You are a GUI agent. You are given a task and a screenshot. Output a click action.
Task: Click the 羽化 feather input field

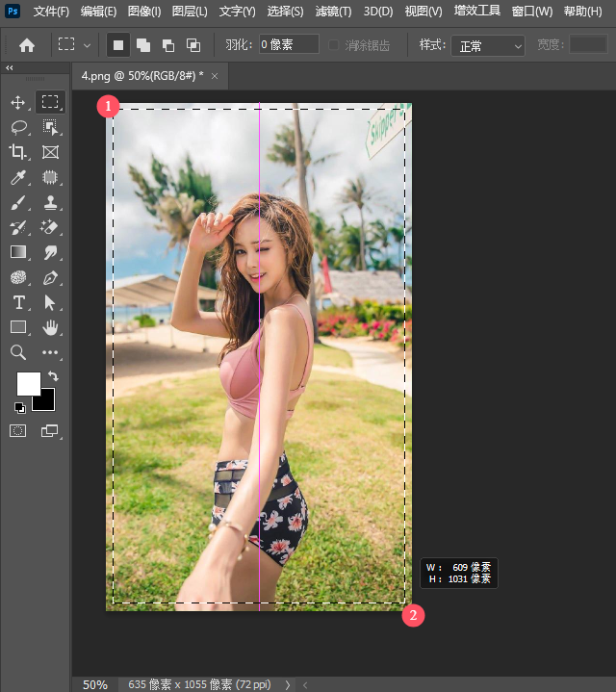289,44
